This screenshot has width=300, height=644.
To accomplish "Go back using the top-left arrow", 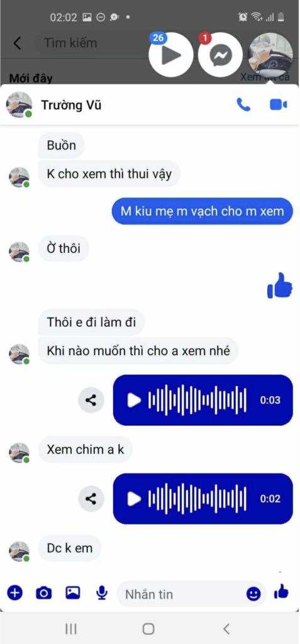I will point(17,43).
